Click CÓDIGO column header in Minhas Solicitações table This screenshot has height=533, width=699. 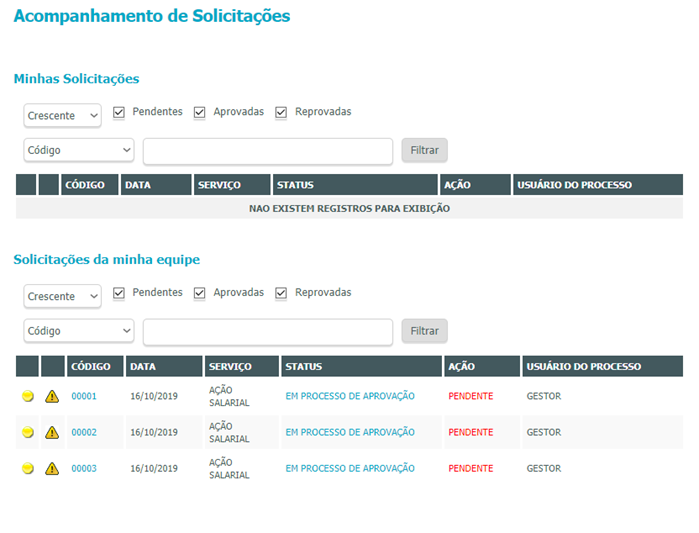(90, 184)
